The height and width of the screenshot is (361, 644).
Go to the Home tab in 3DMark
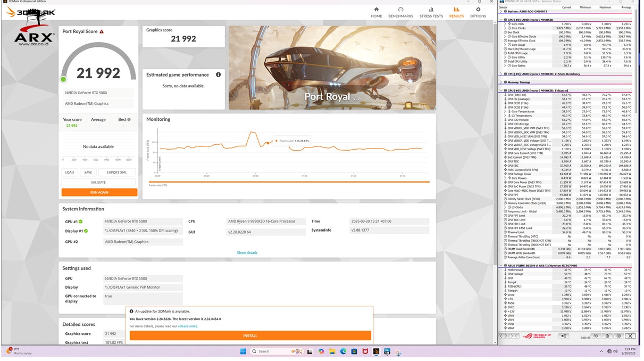(x=377, y=12)
